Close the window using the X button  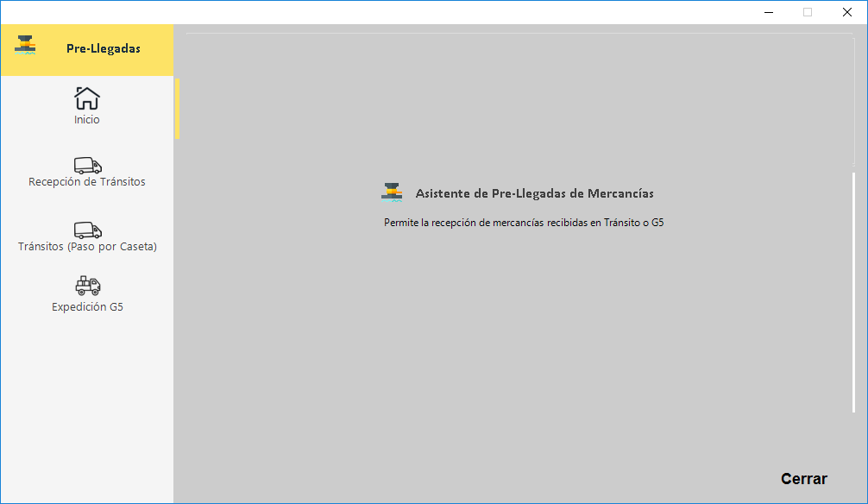847,12
